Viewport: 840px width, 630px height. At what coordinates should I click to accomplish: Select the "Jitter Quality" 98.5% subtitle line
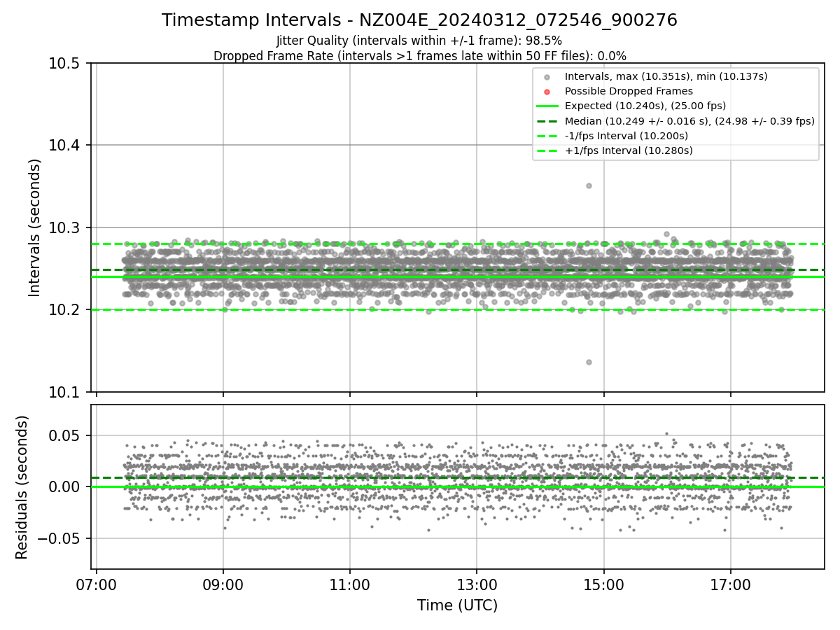tap(419, 41)
